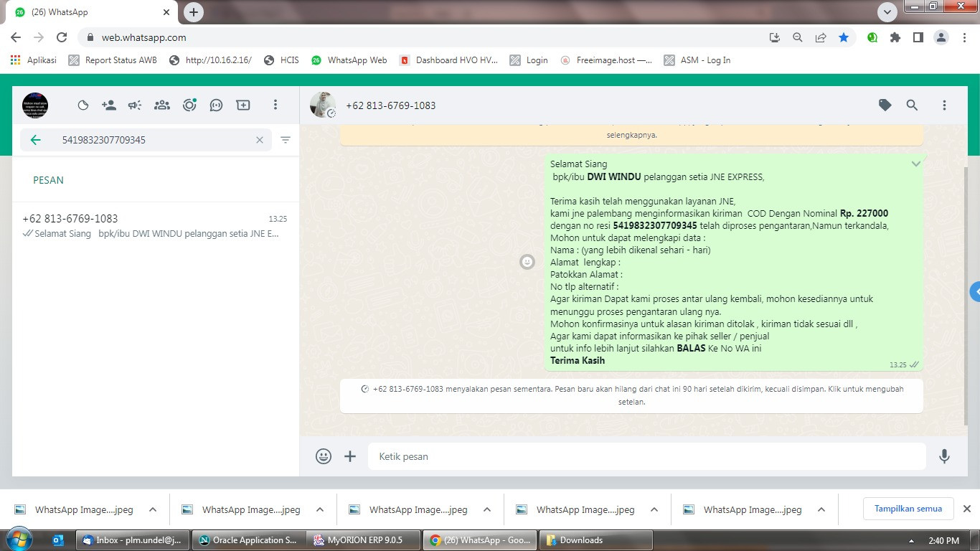Open the emoji picker
Screen dimensions: 980x551
(x=324, y=456)
